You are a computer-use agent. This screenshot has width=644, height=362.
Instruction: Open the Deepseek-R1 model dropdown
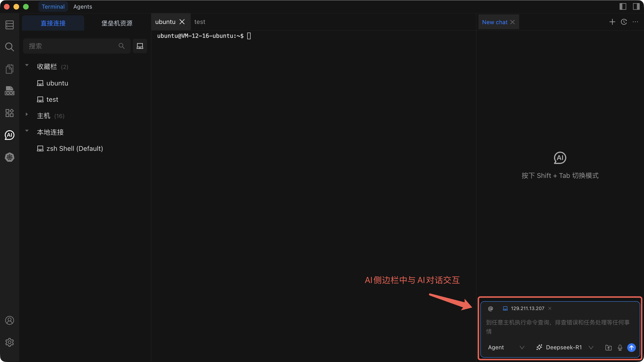pyautogui.click(x=564, y=347)
